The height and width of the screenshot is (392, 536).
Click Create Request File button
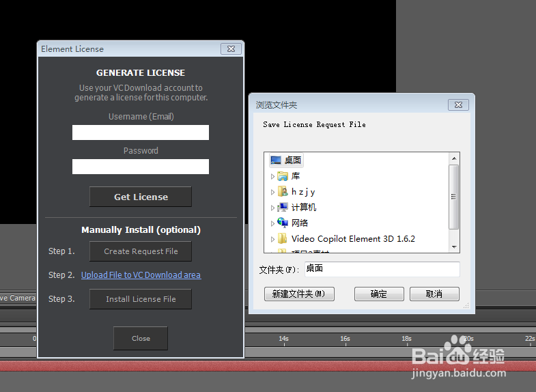[141, 251]
